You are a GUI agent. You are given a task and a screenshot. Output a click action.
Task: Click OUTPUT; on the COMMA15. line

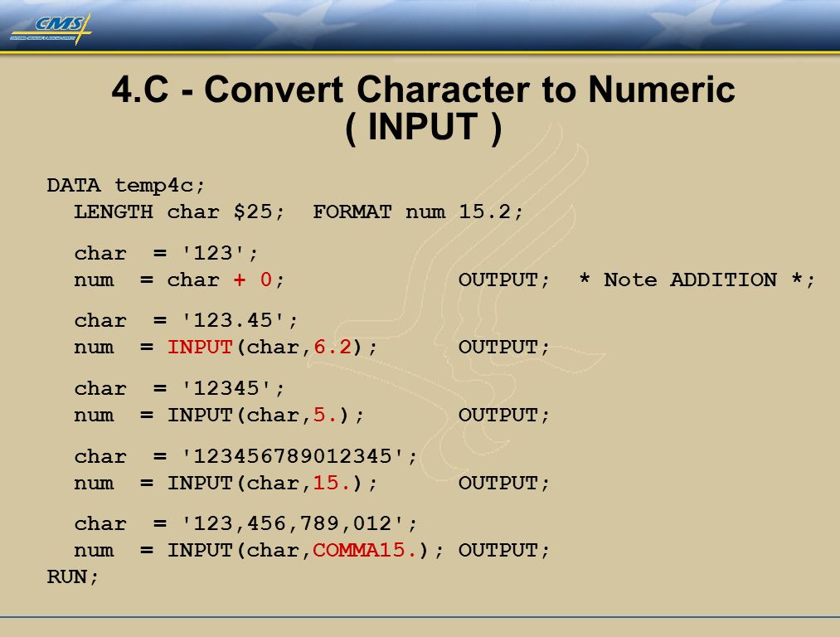504,550
